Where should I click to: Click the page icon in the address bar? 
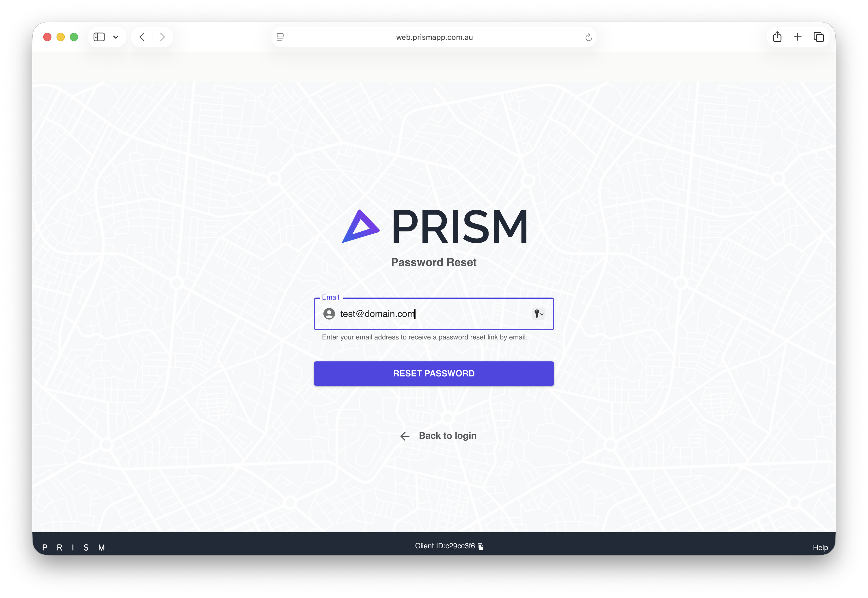(280, 37)
